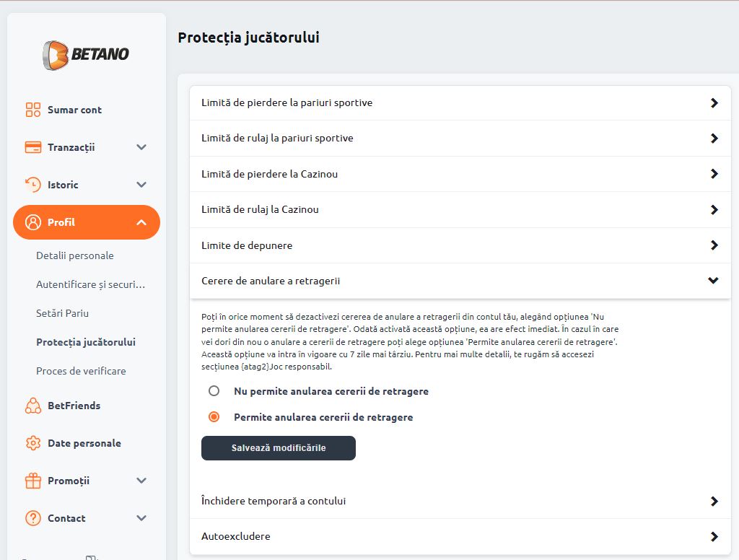Image resolution: width=739 pixels, height=560 pixels.
Task: Click the Protecția jucătorului page heading
Action: (x=249, y=38)
